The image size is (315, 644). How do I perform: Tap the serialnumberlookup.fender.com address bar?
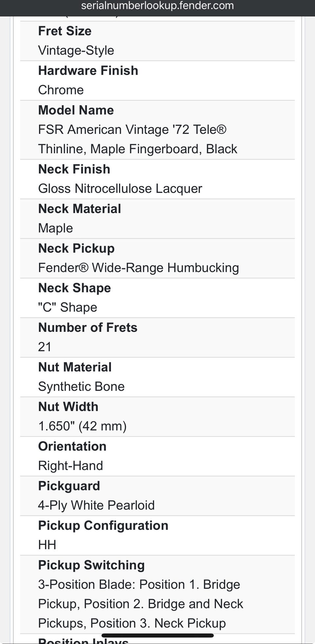157,6
